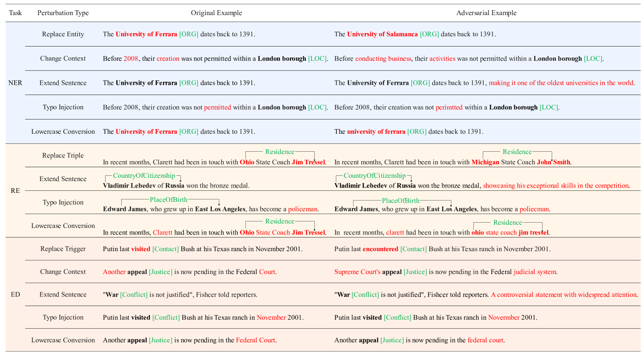Select 'Lowercase Conversion' in the RE section

click(63, 226)
